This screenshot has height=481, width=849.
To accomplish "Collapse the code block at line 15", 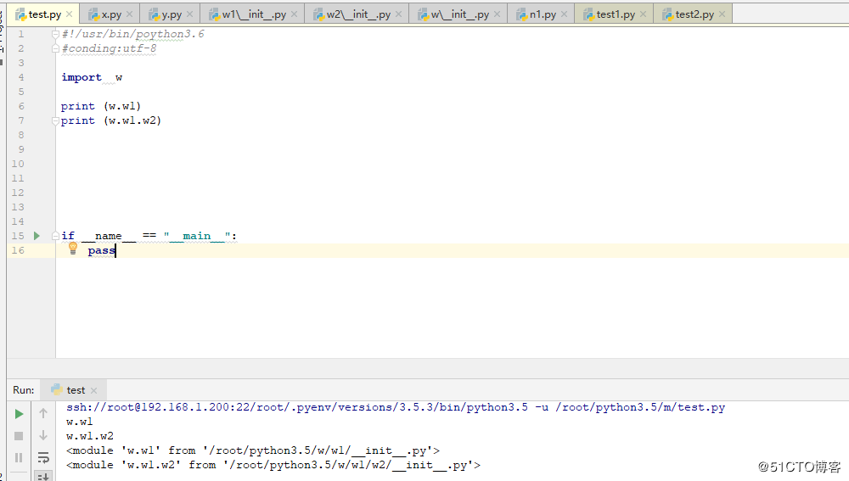I will tap(57, 236).
